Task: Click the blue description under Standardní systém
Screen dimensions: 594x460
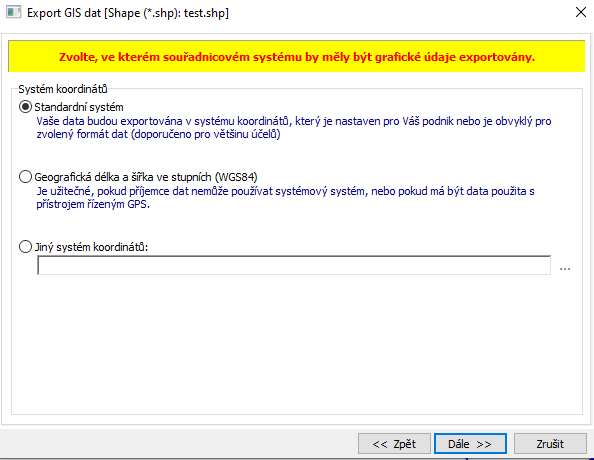Action: click(x=294, y=128)
